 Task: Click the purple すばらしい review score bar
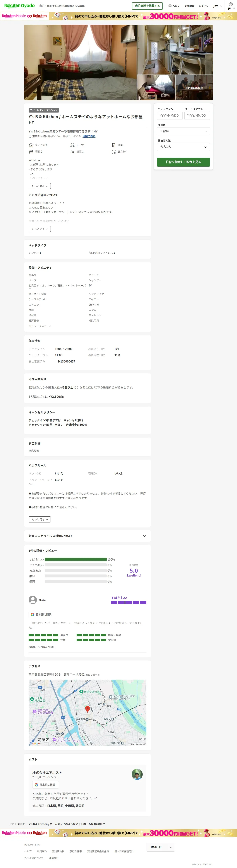point(129,602)
